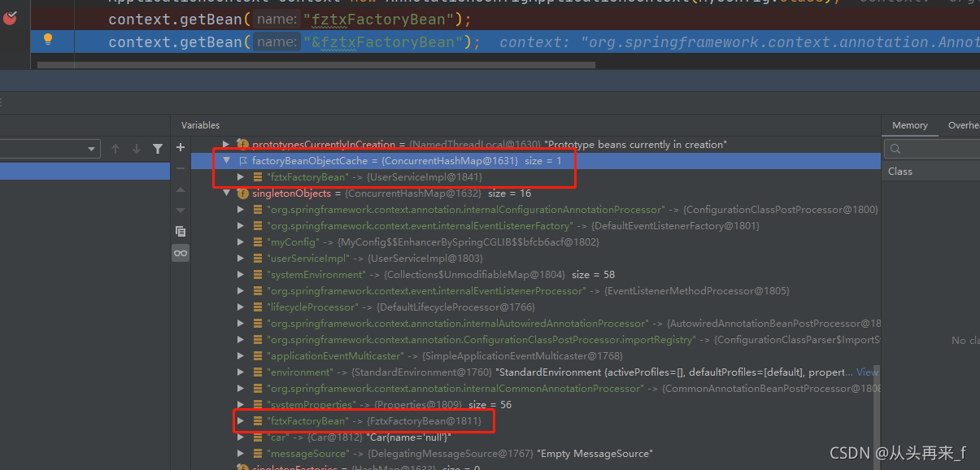Select the "lifecycleProcessor" row text
The image size is (980, 470).
(402, 307)
